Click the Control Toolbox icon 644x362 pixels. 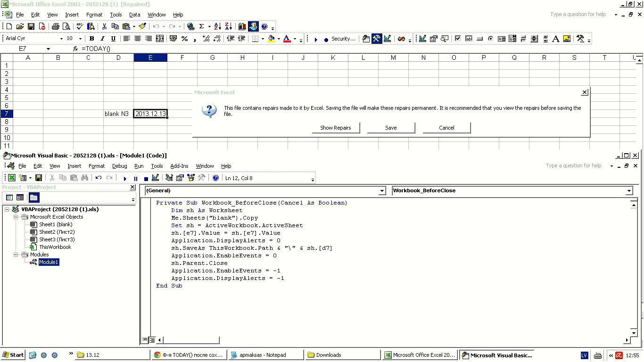pyautogui.click(x=376, y=39)
